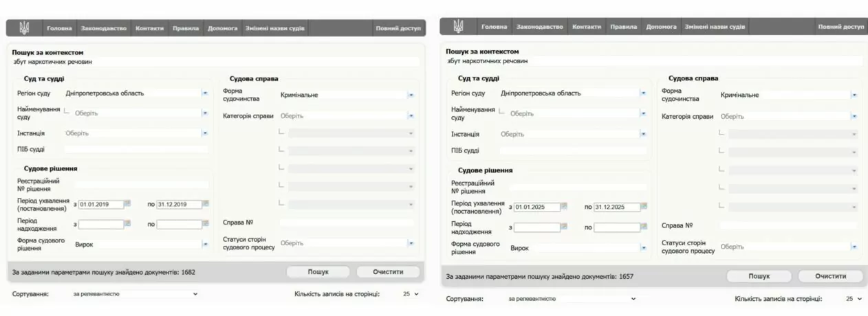Click 'ПІБ судді' field in the 2025 window
Image resolution: width=868 pixels, height=316 pixels.
tap(573, 150)
